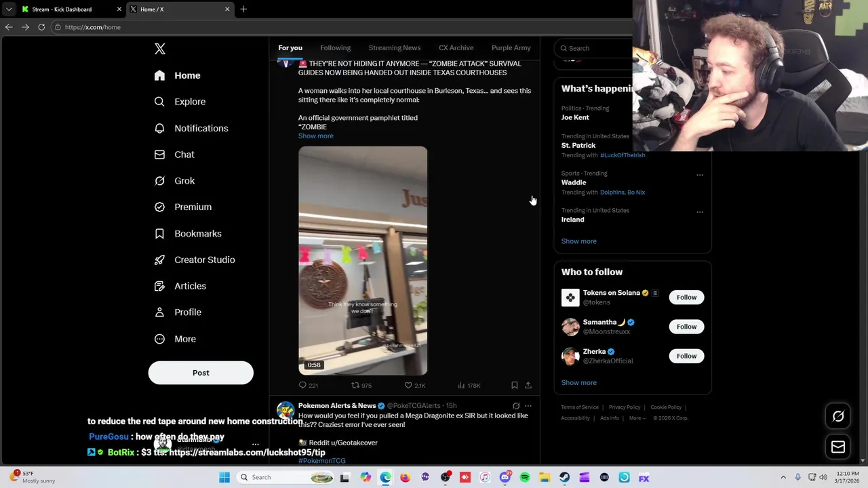Viewport: 868px width, 488px height.
Task: Click Pokemon Alerts & News avatar
Action: pos(285,410)
